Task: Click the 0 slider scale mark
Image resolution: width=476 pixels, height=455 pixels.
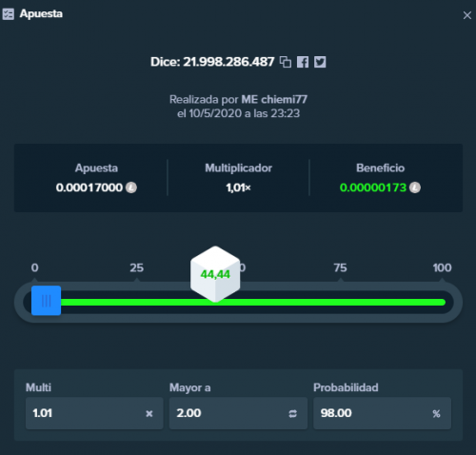Action: (x=34, y=268)
